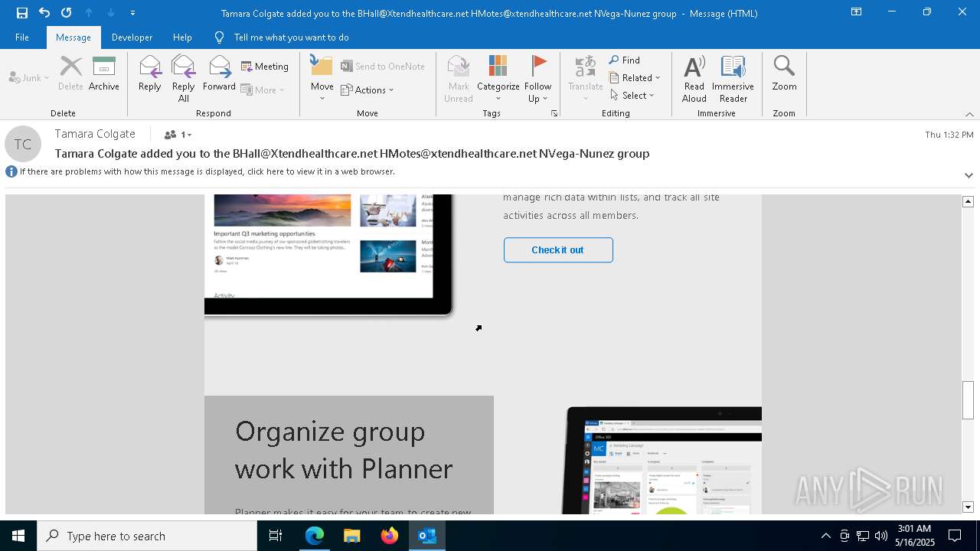Open the File tab
Viewport: 980px width, 551px height.
coord(22,37)
